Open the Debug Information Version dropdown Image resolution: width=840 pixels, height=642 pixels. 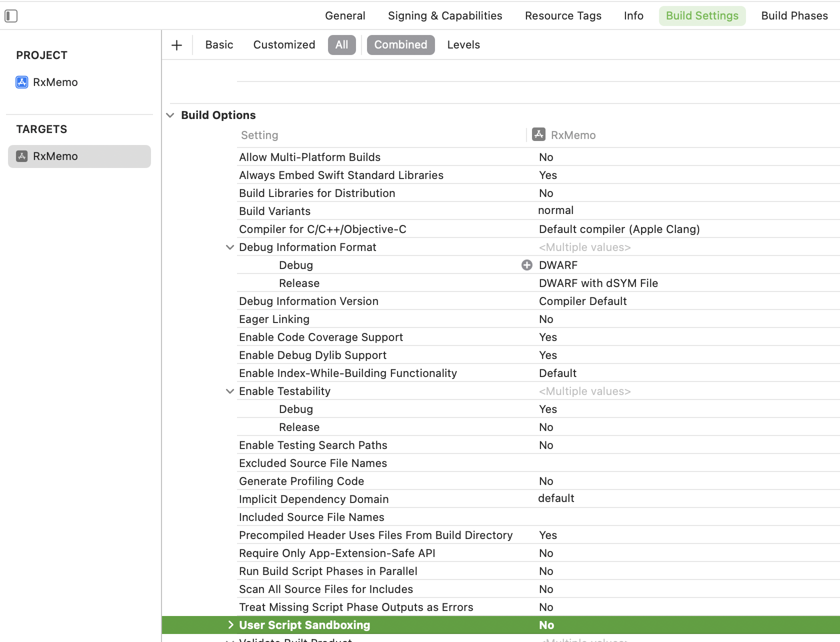(582, 301)
